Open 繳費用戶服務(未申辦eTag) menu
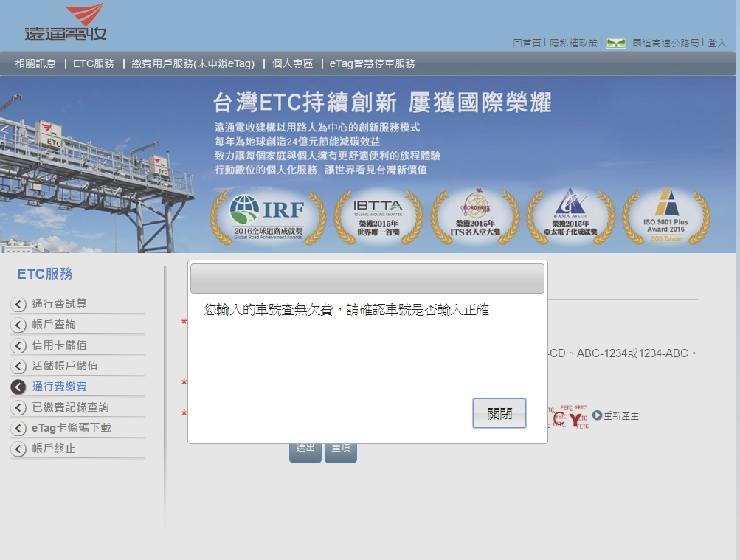The width and height of the screenshot is (740, 560). tap(193, 63)
